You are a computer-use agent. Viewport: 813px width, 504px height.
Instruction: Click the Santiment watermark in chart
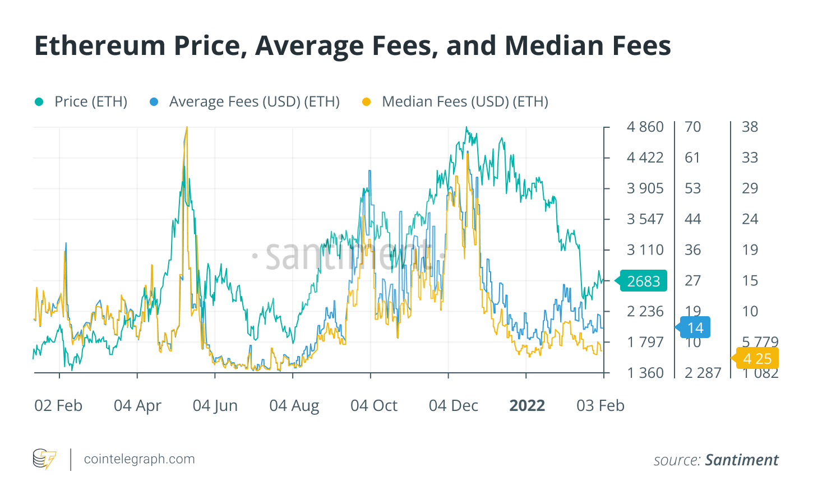348,255
